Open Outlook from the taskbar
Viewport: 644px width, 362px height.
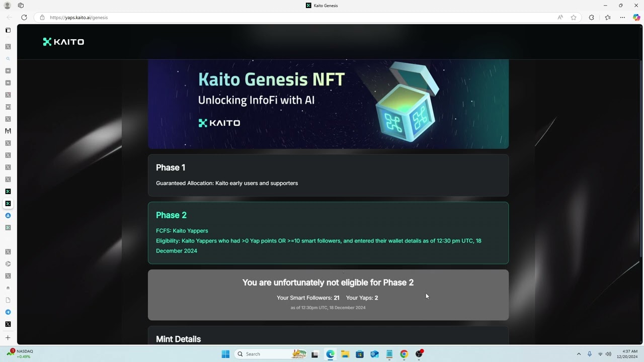tap(374, 354)
